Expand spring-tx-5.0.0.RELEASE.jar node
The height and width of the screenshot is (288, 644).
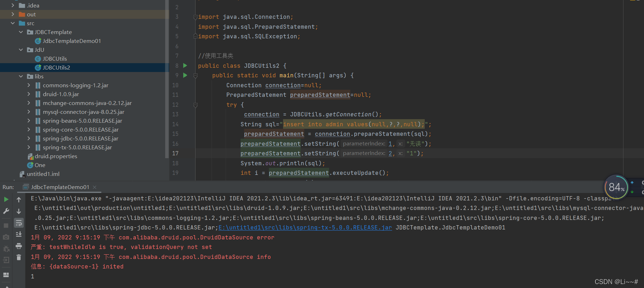pyautogui.click(x=29, y=147)
